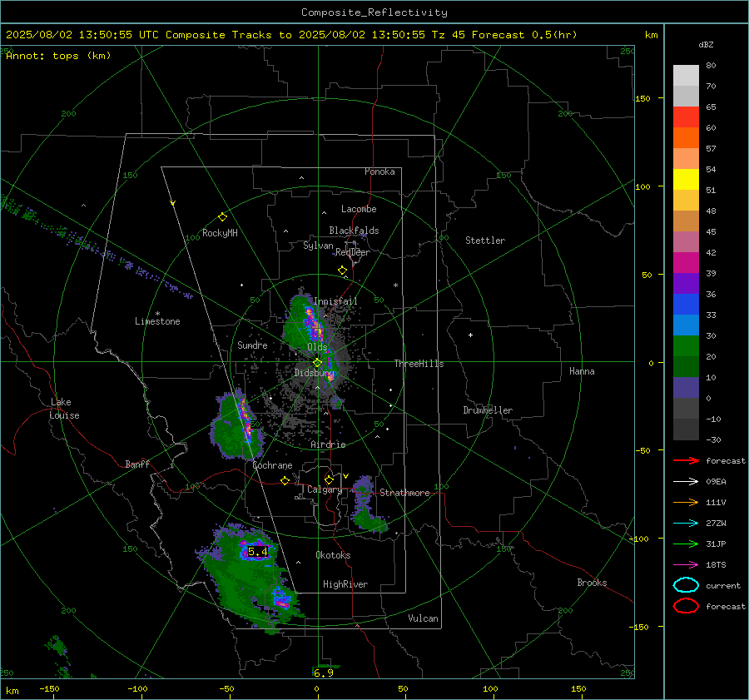This screenshot has height=700, width=749.
Task: Click the Didsbury city label
Action: (x=314, y=373)
